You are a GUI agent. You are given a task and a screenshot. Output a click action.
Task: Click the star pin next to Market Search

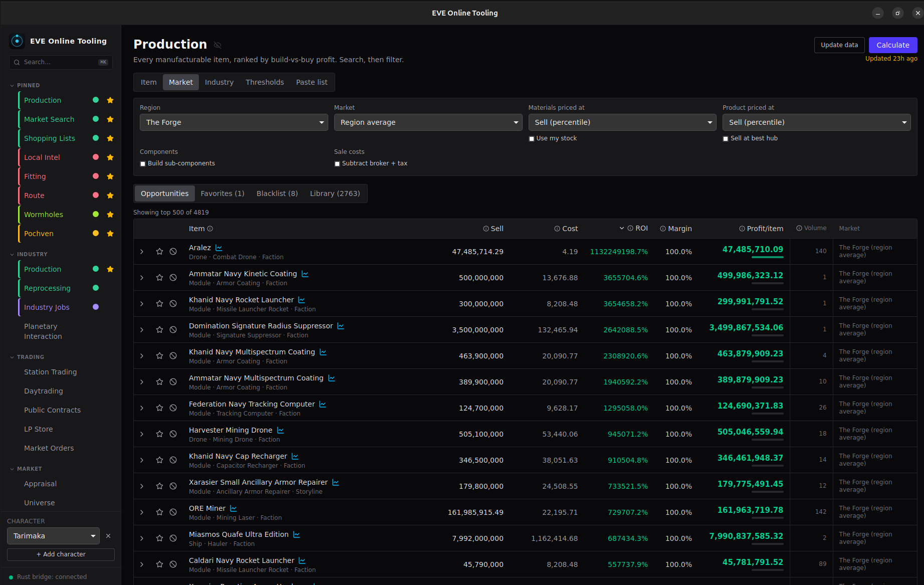point(110,119)
